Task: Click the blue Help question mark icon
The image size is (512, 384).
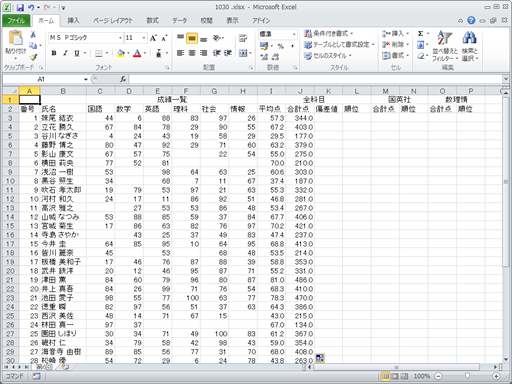Action: (x=471, y=21)
